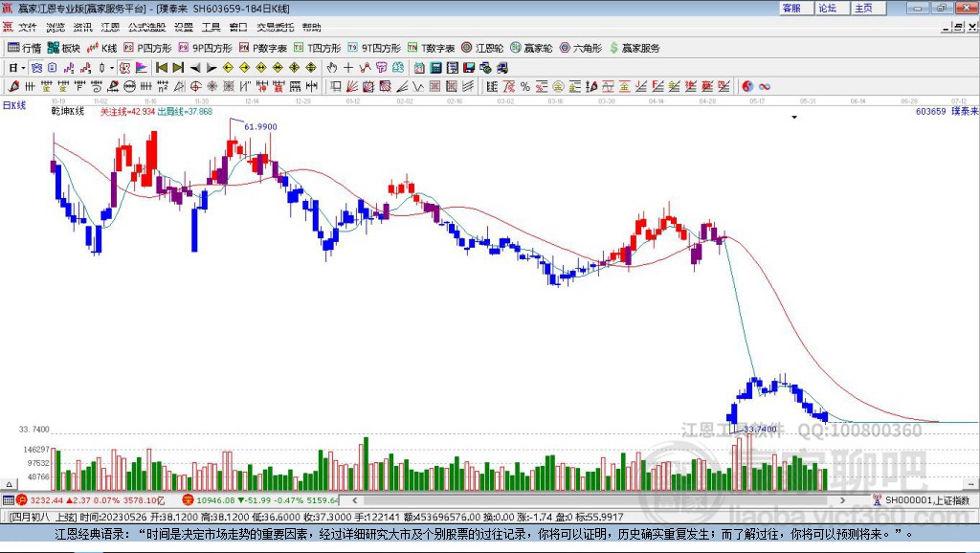This screenshot has height=553, width=980.
Task: Click the 主页 homepage button
Action: point(868,8)
